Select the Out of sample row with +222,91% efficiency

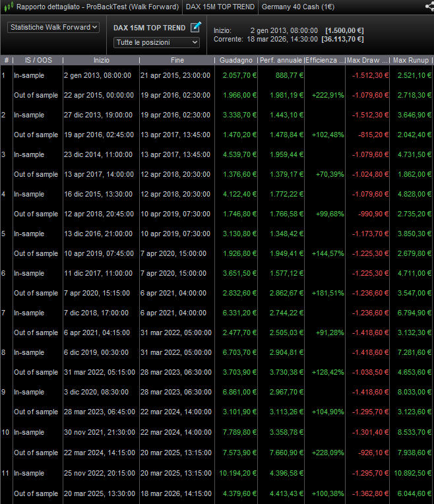[198, 95]
